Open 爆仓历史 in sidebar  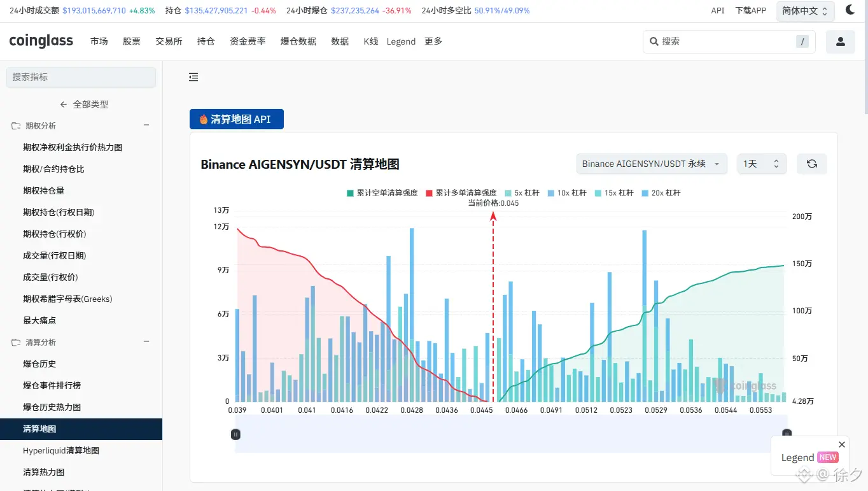pos(39,364)
